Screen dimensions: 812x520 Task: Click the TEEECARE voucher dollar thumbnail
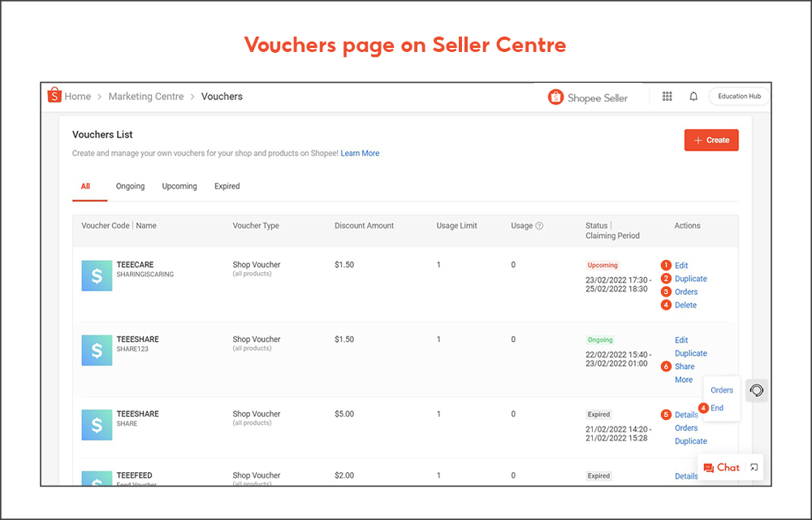tap(97, 275)
